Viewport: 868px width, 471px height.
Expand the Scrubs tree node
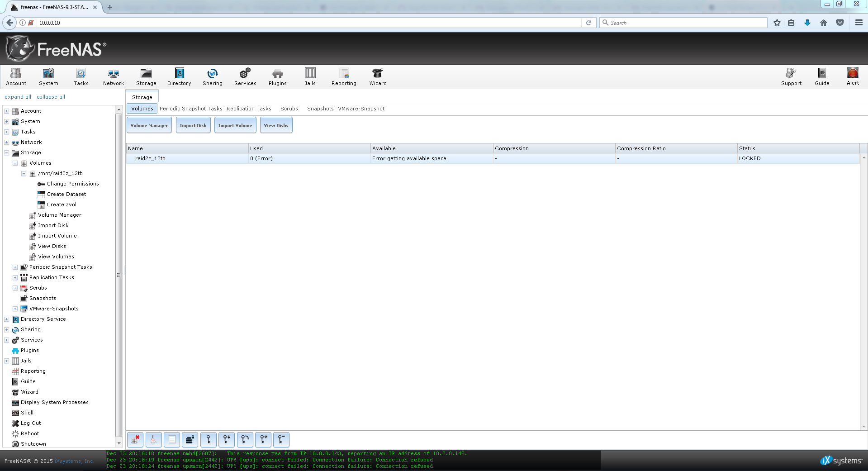pyautogui.click(x=15, y=288)
